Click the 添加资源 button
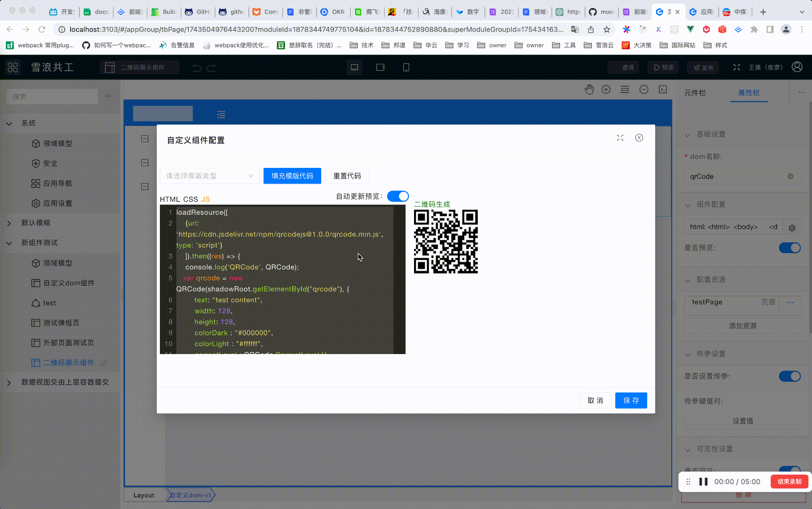Screen dimensions: 812x509 pyautogui.click(x=743, y=326)
